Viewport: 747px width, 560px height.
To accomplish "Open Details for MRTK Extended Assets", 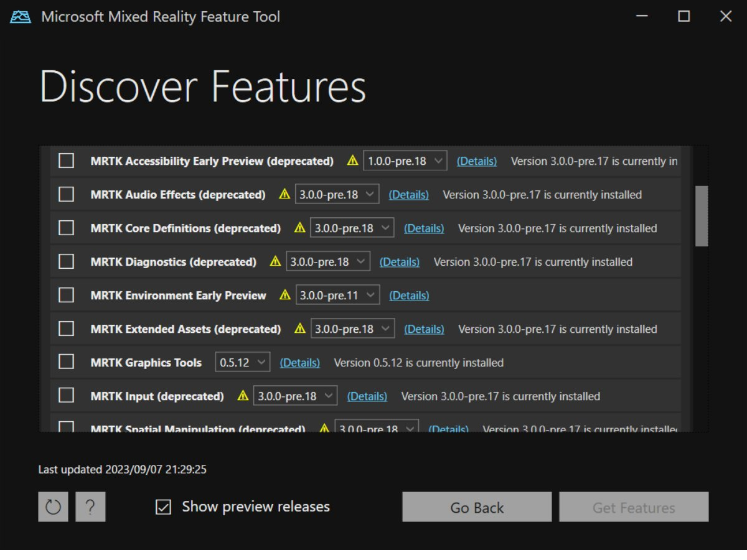I will coord(424,329).
